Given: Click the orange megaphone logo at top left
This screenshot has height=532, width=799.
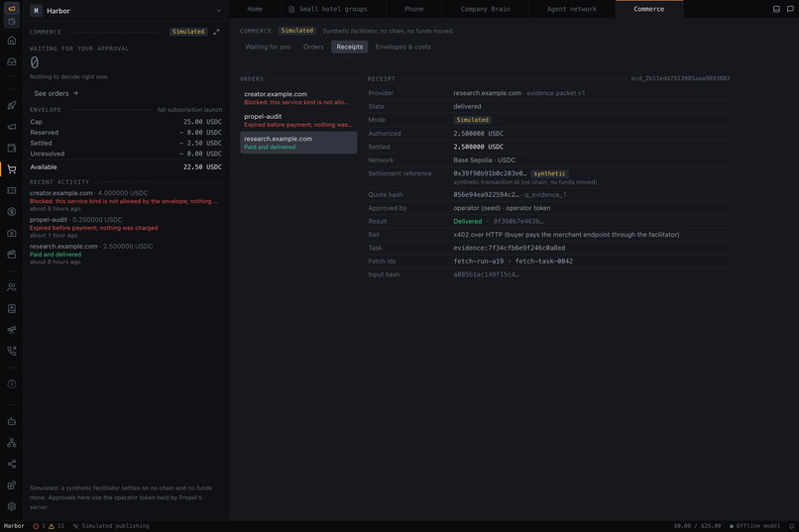Looking at the screenshot, I should [11, 8].
